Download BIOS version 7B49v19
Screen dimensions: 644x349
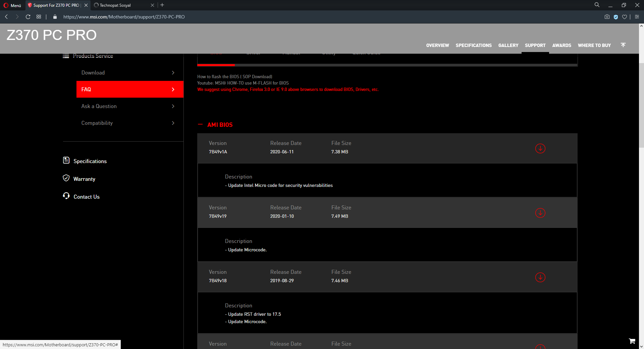click(x=540, y=213)
